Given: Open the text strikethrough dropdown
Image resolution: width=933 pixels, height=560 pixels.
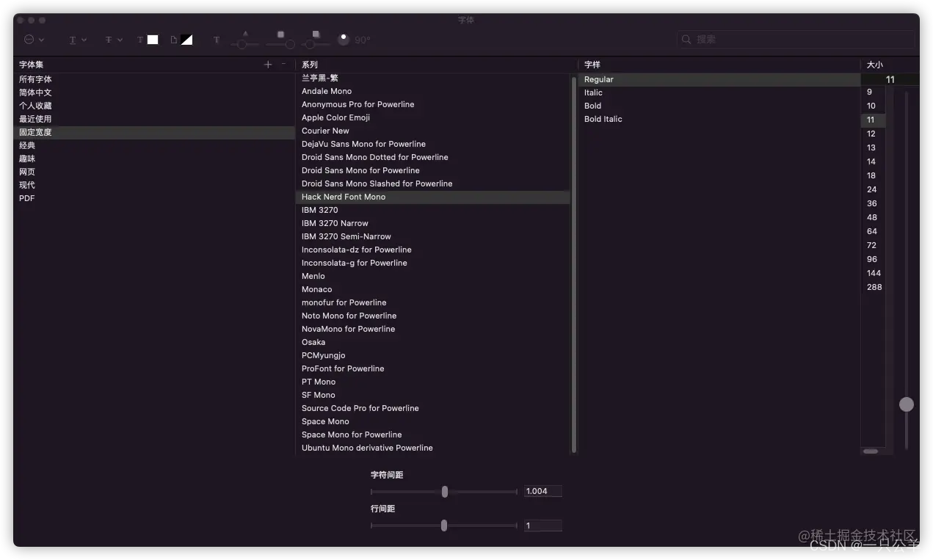Looking at the screenshot, I should pyautogui.click(x=113, y=40).
